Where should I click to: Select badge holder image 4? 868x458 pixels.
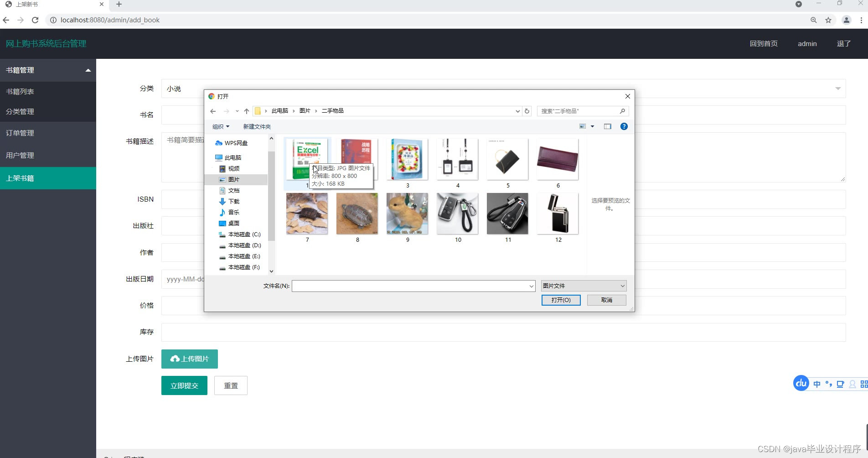457,159
